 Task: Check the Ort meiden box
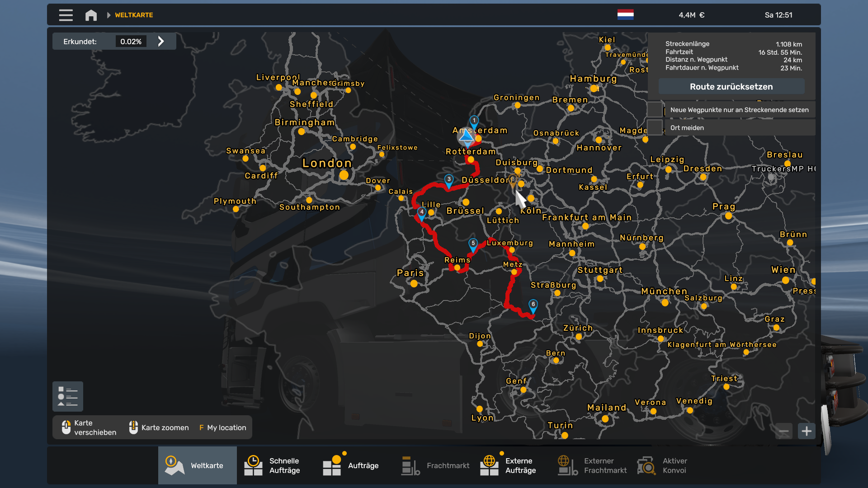655,128
